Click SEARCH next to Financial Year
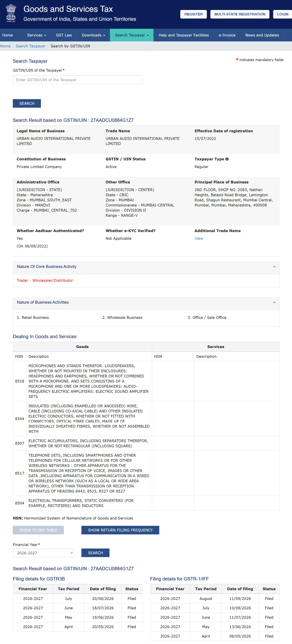Screen dimensions: 292x644 pos(95,553)
